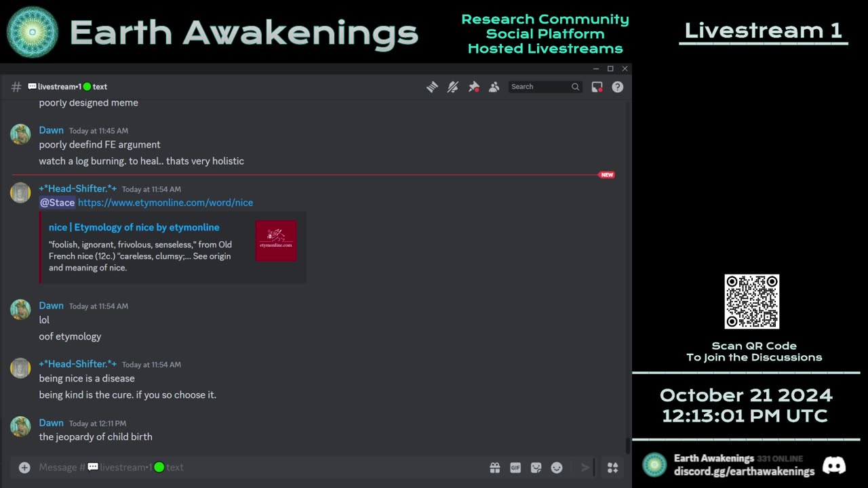Open the gift Nitro icon
This screenshot has height=488, width=868.
tap(495, 467)
